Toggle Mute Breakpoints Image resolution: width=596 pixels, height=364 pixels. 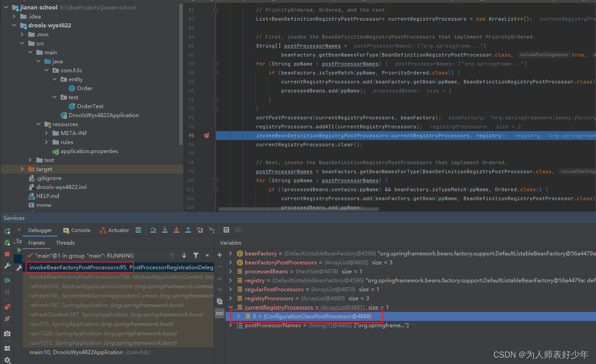pyautogui.click(x=7, y=319)
